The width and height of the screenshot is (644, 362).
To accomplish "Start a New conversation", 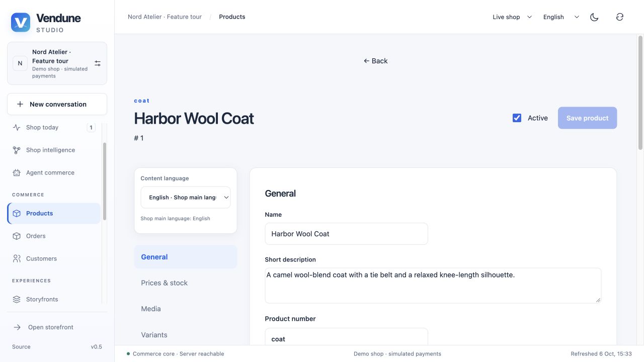I will tap(57, 104).
